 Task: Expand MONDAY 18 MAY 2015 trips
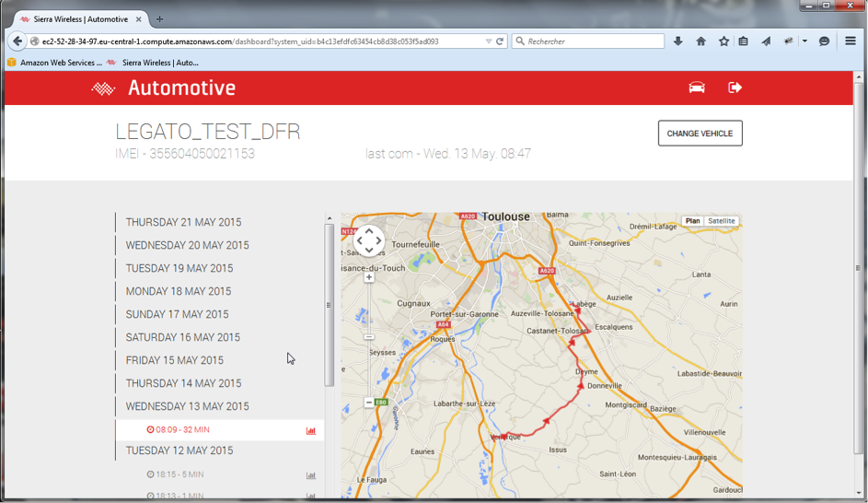pyautogui.click(x=179, y=291)
